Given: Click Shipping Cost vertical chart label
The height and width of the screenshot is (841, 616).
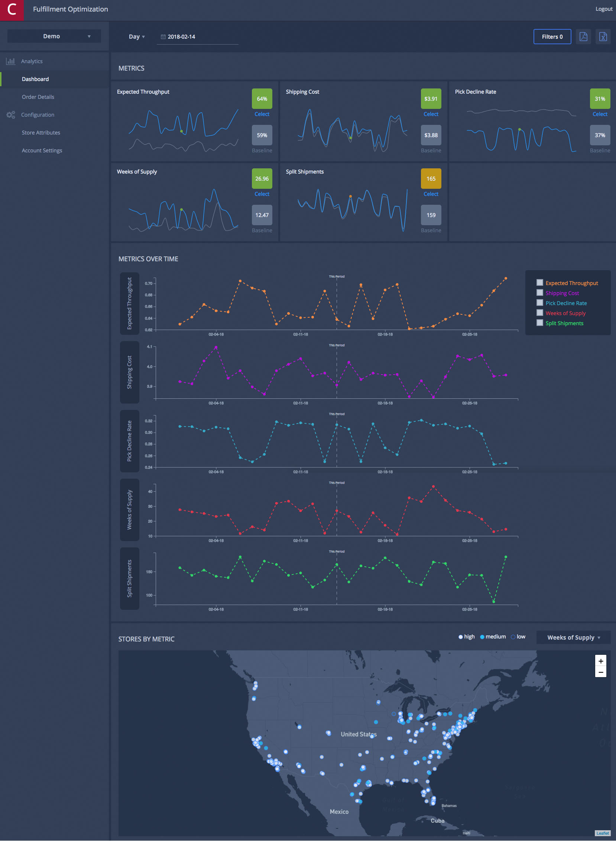Looking at the screenshot, I should tap(129, 372).
